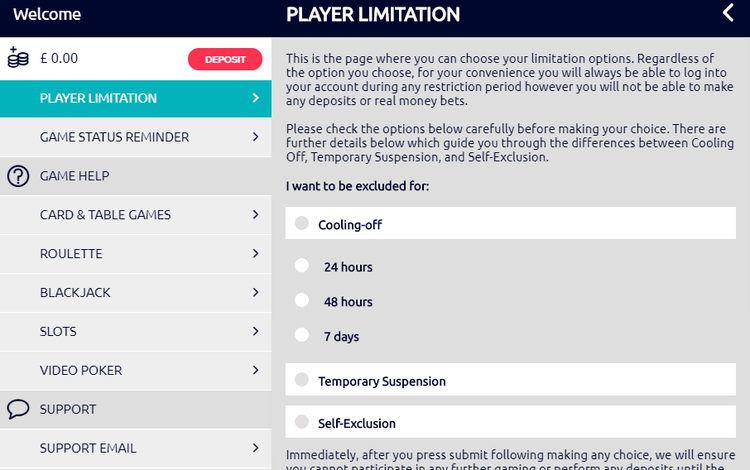Open the Player Limitation menu item

(135, 98)
